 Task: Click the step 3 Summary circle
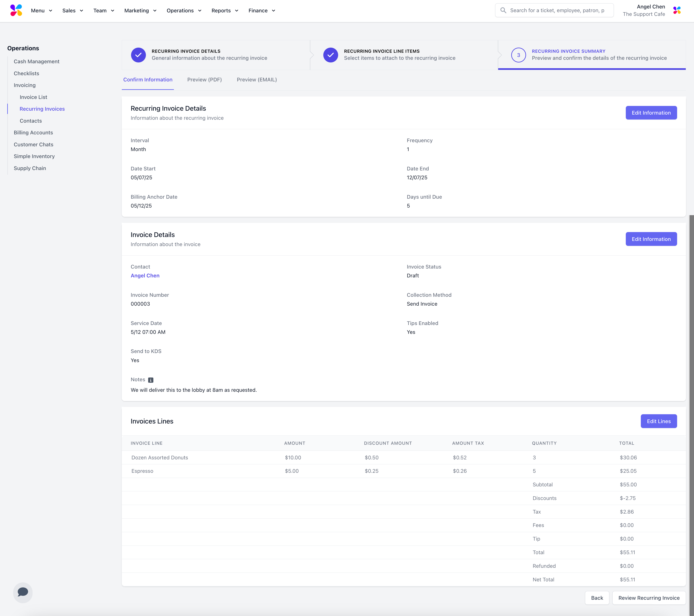pyautogui.click(x=518, y=55)
